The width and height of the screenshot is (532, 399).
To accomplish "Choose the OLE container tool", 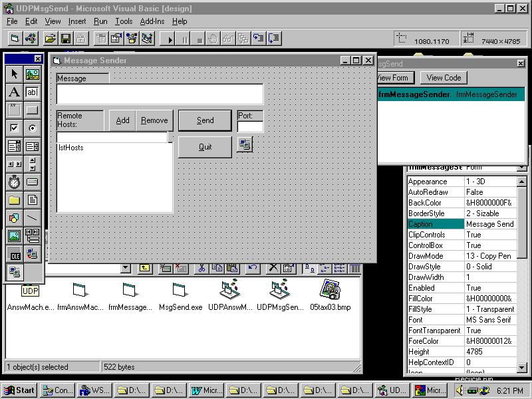I will 14,253.
